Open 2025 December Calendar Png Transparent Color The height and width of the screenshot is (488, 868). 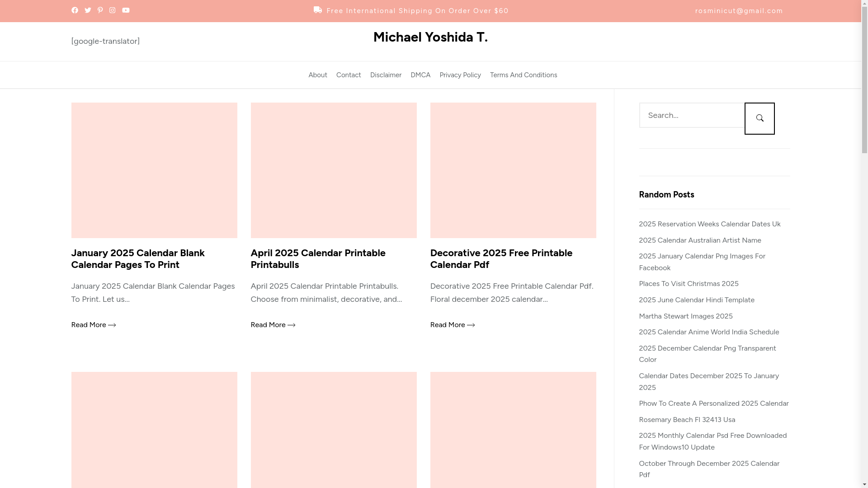click(x=708, y=354)
